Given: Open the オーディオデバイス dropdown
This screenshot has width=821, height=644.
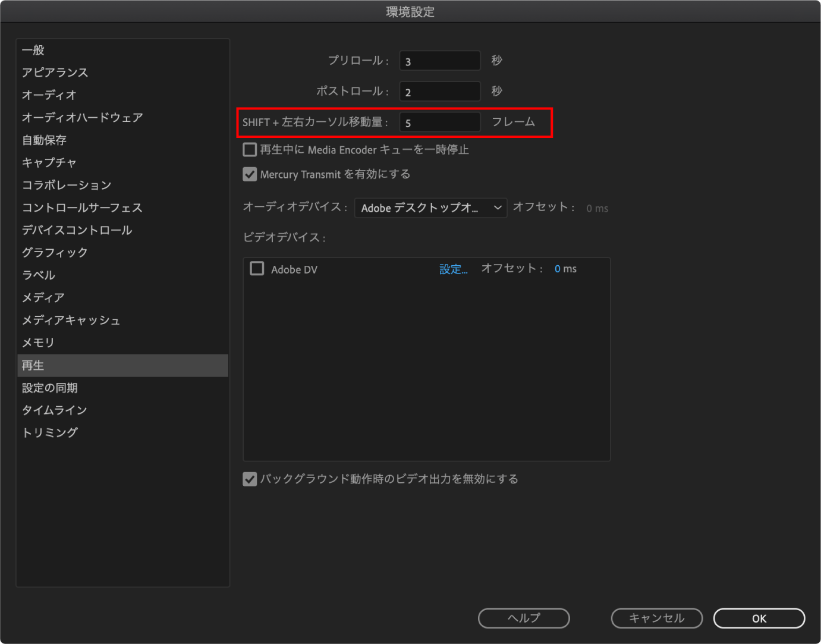Looking at the screenshot, I should coord(430,208).
